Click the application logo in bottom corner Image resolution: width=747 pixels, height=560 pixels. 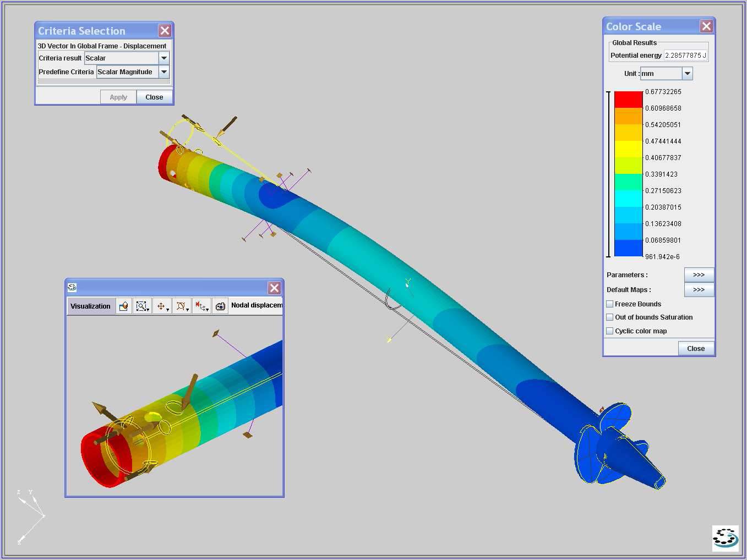[725, 537]
